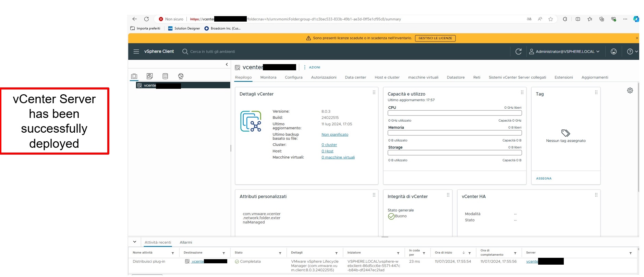Click the CPU usage progress bar
The height and width of the screenshot is (277, 644).
[455, 113]
